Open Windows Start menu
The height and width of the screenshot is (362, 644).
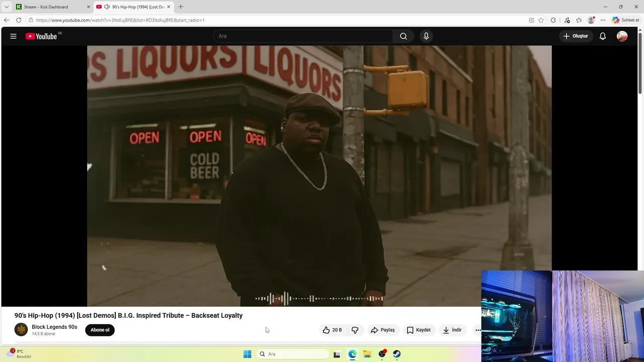(x=247, y=354)
